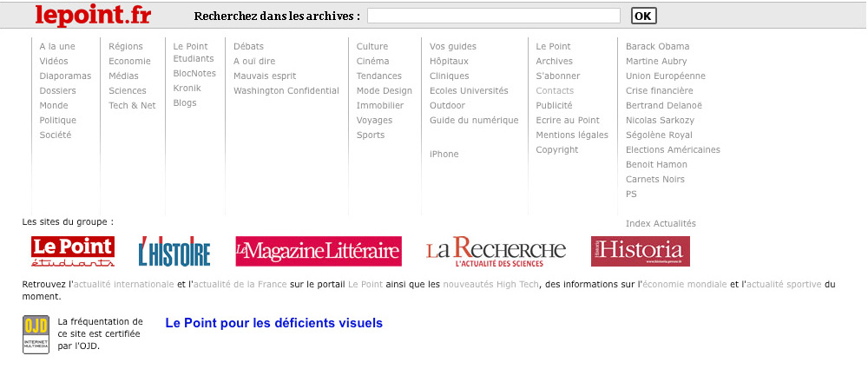Open the Cinéma section
The width and height of the screenshot is (868, 369).
372,61
